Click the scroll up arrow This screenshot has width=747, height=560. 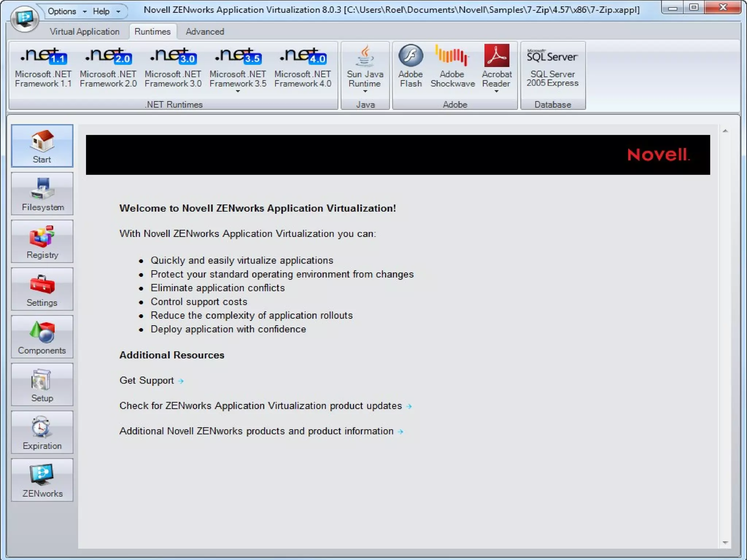pos(725,131)
